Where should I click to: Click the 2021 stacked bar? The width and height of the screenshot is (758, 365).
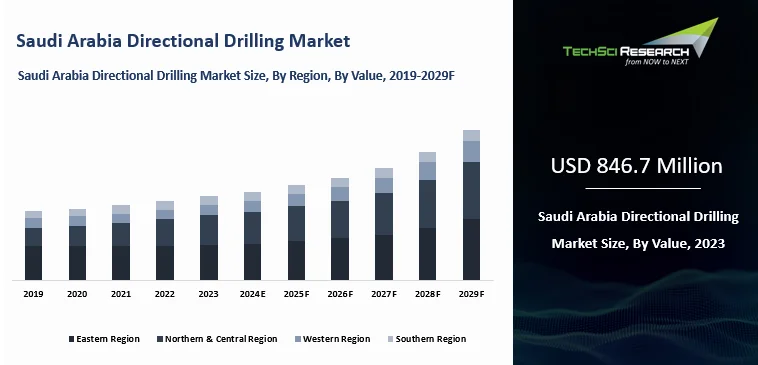[x=121, y=243]
